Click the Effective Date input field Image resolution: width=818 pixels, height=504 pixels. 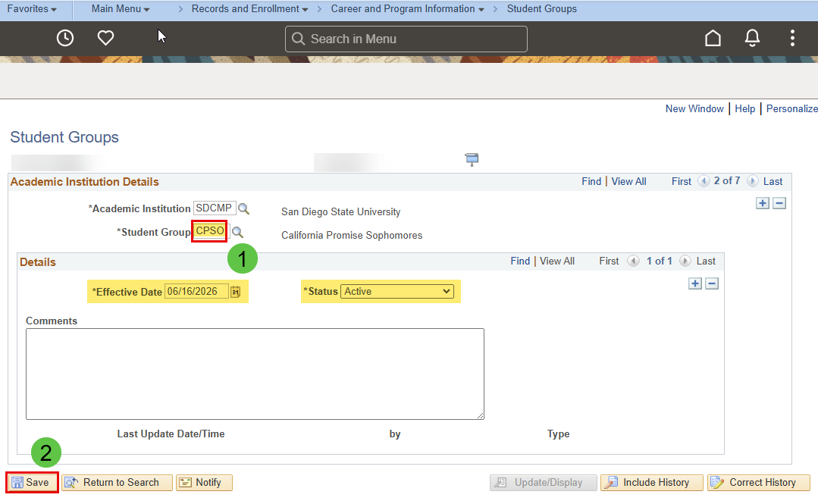coord(196,292)
